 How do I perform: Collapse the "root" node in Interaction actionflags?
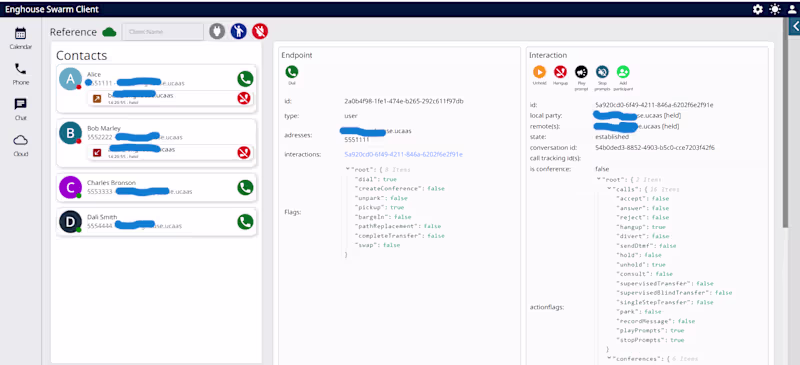[599, 180]
